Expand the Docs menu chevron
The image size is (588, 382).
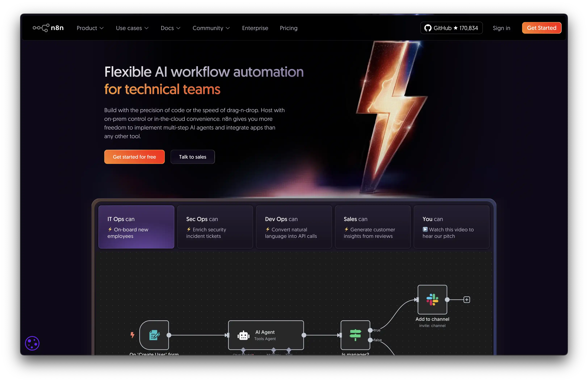(178, 28)
